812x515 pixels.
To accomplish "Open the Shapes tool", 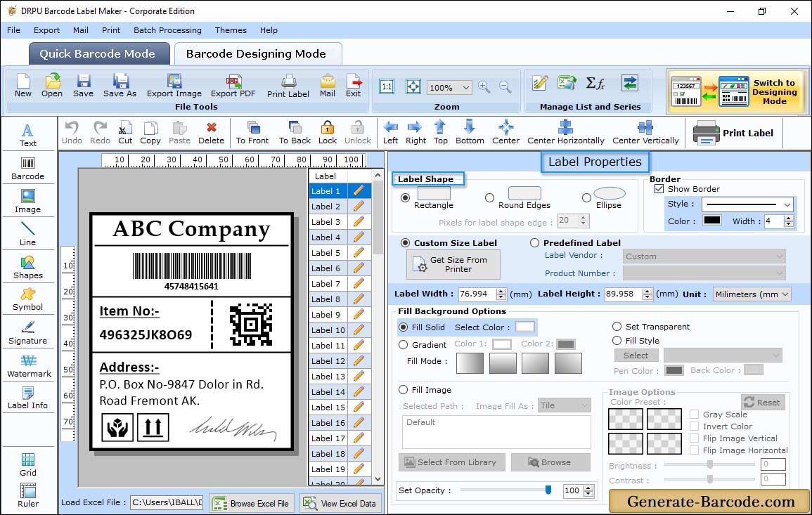I will tap(28, 267).
